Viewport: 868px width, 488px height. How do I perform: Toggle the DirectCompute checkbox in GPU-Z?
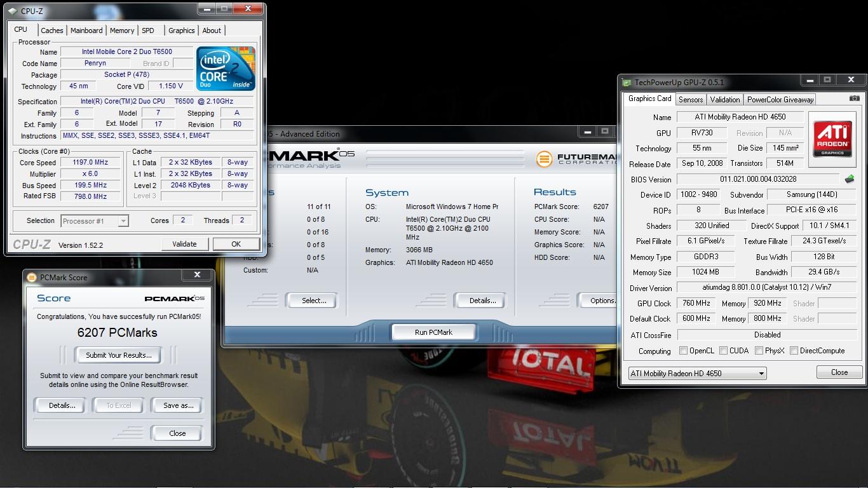(794, 351)
